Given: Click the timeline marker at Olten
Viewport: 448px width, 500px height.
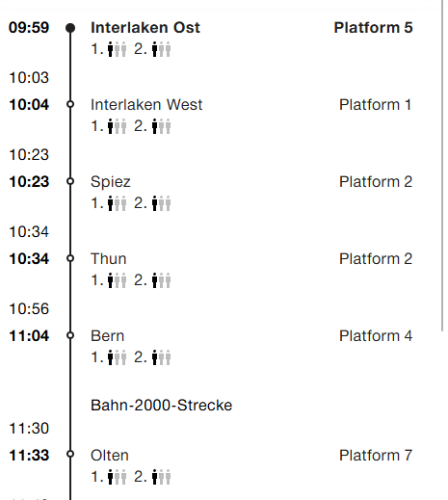Looking at the screenshot, I should pyautogui.click(x=70, y=454).
